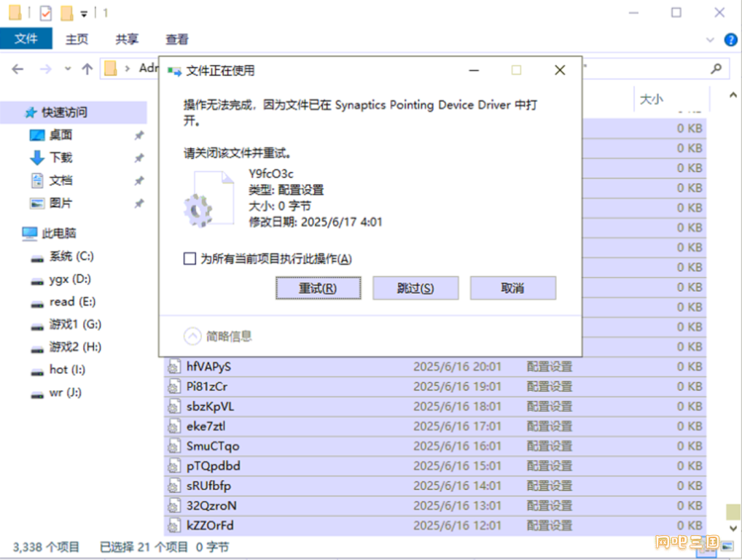742x560 pixels.
Task: Click the Skip (跳过) button
Action: point(415,288)
